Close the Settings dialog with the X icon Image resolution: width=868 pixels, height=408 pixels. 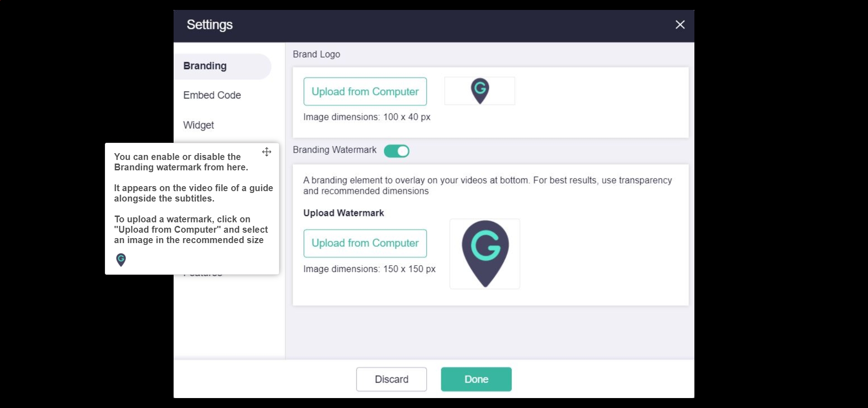pos(680,25)
